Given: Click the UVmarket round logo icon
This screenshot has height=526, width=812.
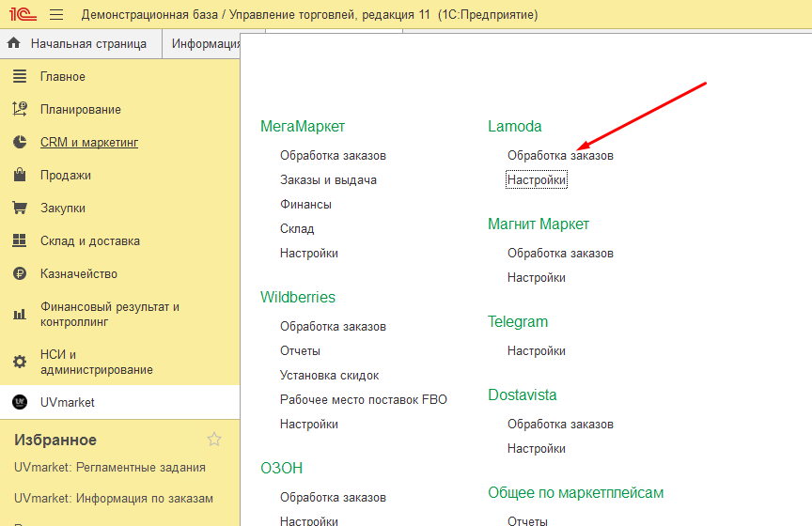Looking at the screenshot, I should pos(20,402).
